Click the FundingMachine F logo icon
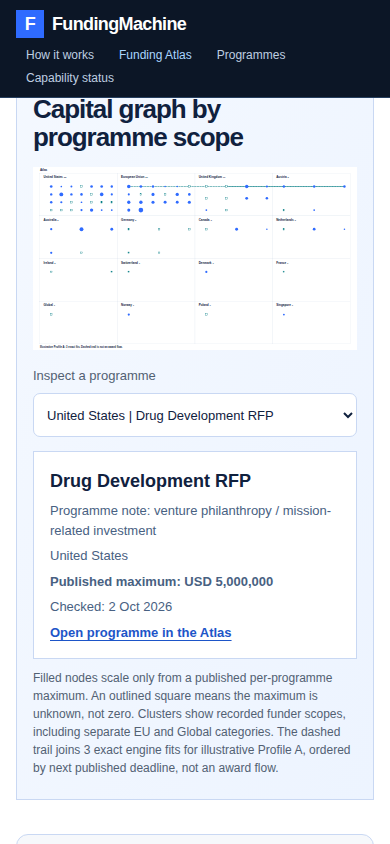Viewport: 390px width, 844px height. click(30, 24)
